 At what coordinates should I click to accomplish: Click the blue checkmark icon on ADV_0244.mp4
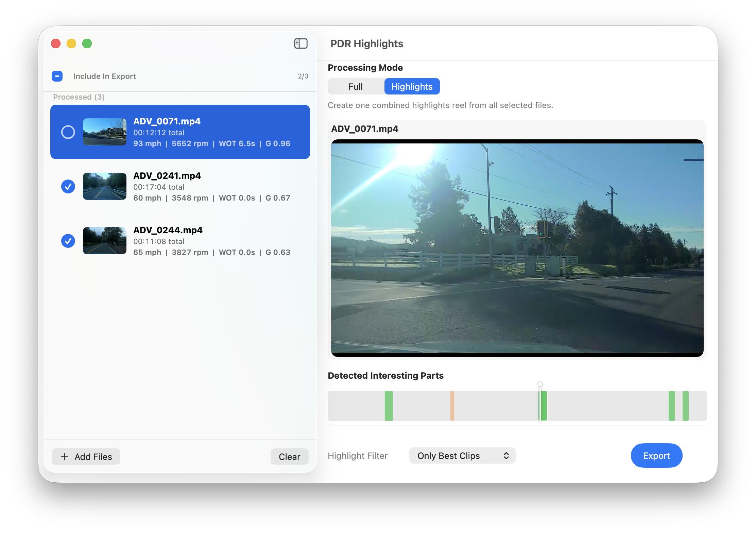coord(68,241)
